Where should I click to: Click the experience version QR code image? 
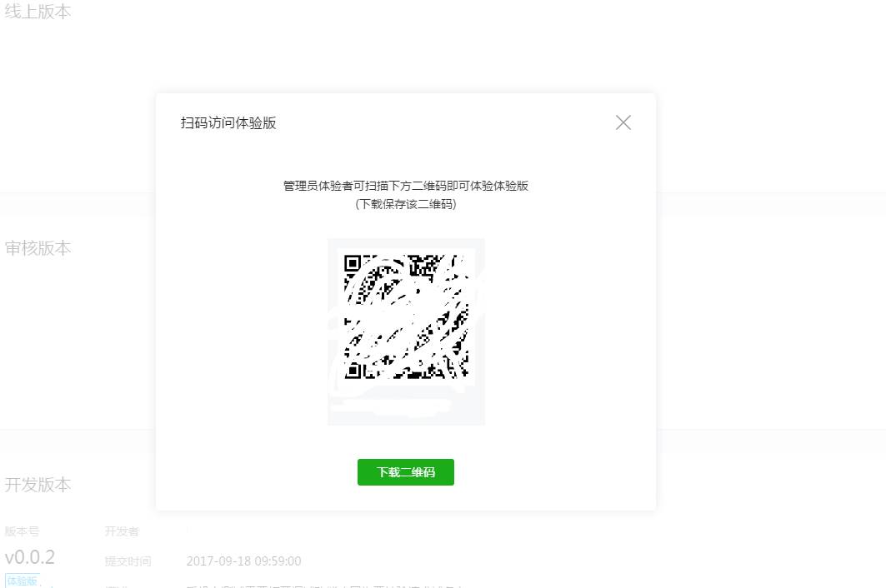click(x=406, y=316)
